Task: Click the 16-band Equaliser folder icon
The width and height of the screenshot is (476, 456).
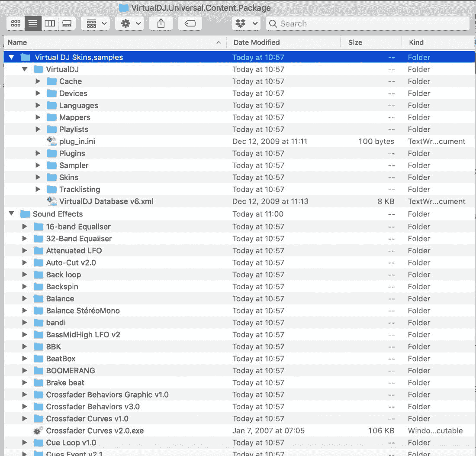Action: click(38, 226)
